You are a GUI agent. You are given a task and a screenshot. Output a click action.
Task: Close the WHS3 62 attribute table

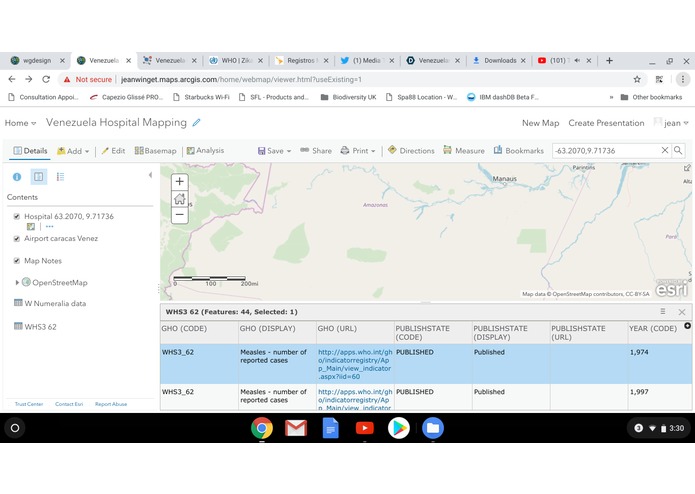pyautogui.click(x=682, y=312)
